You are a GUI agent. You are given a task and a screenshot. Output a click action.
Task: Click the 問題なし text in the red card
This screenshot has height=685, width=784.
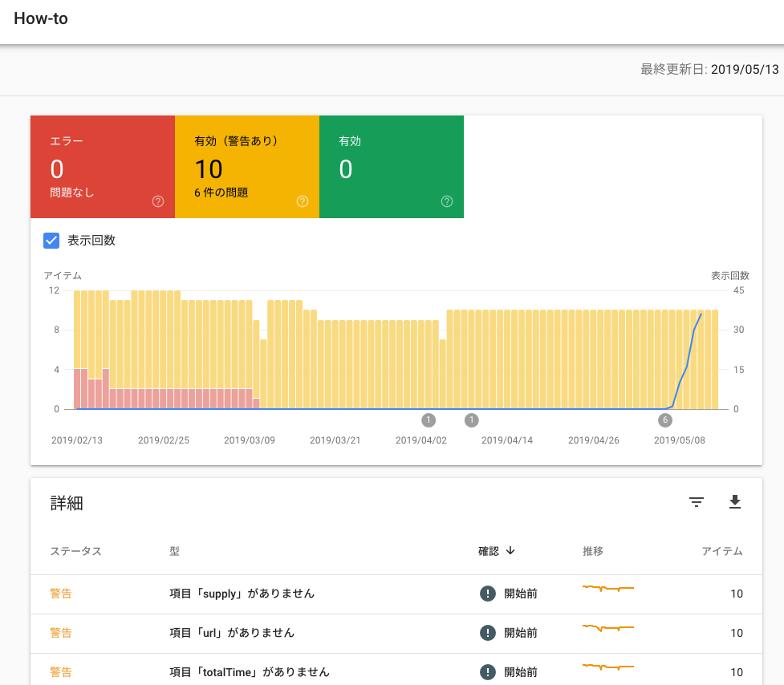(72, 193)
